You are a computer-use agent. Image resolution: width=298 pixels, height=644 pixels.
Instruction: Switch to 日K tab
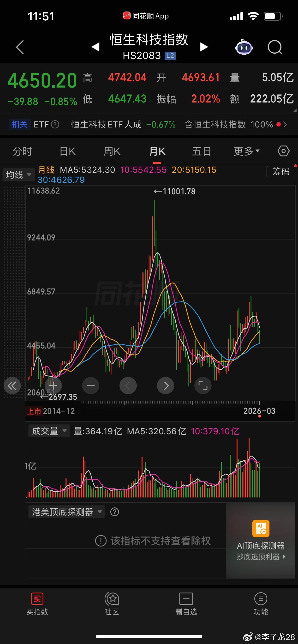[x=68, y=151]
